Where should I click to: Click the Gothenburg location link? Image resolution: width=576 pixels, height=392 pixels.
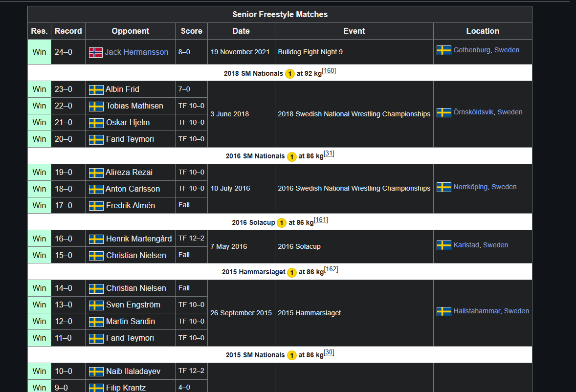[x=472, y=50]
